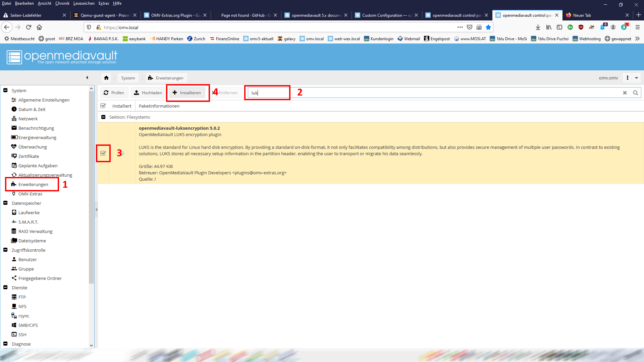Select Benutzer under Zugriffskontrolle
This screenshot has height=362, width=644.
(28, 259)
